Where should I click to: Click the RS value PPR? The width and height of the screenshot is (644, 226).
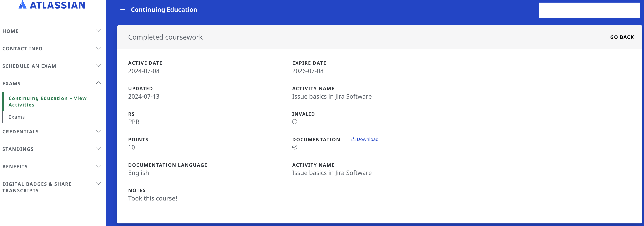click(134, 122)
